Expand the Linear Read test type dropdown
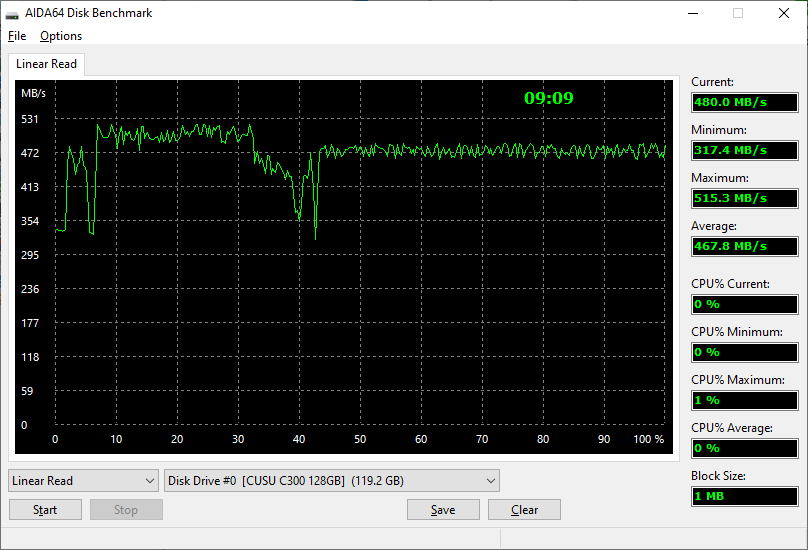 point(83,481)
